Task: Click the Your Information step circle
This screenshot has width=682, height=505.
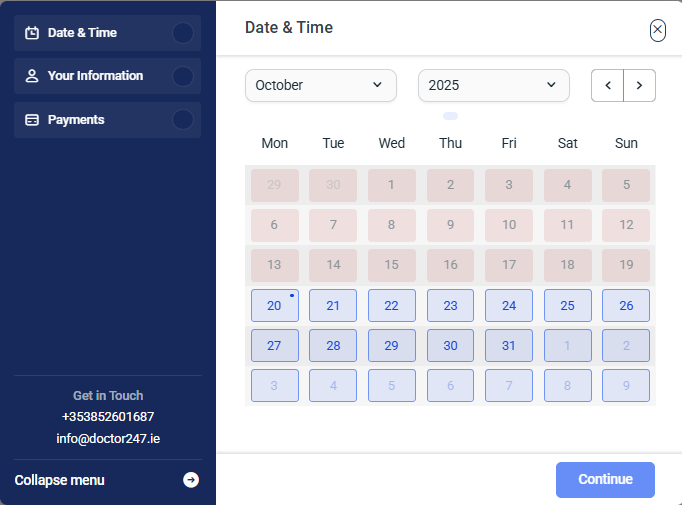Action: pos(182,76)
